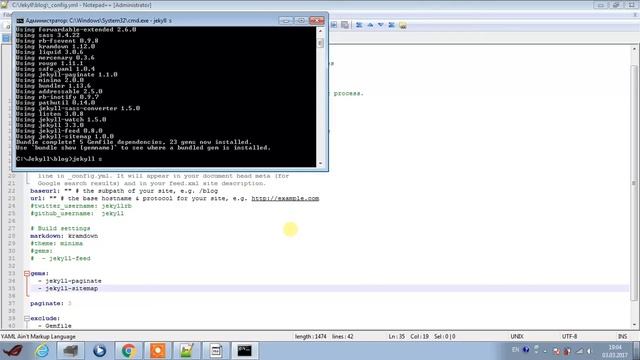
Task: Click the down-arrow icon in the Notepad++ toolbar
Action: click(x=380, y=25)
